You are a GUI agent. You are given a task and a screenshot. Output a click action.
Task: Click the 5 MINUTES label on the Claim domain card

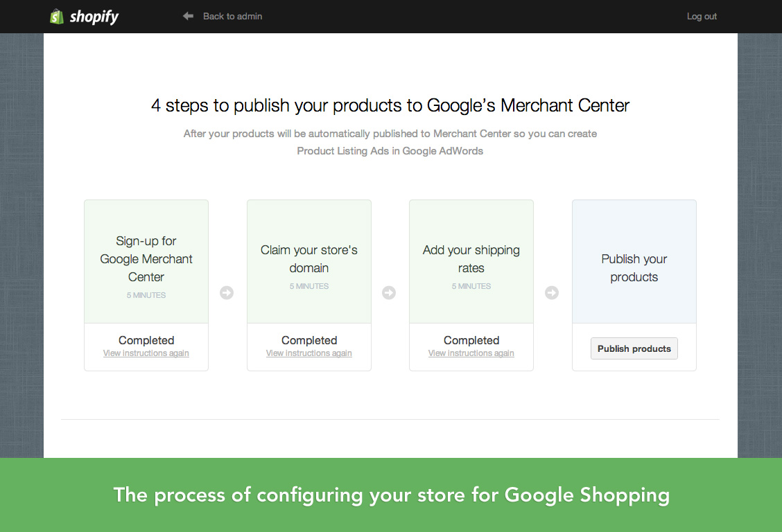click(x=309, y=286)
